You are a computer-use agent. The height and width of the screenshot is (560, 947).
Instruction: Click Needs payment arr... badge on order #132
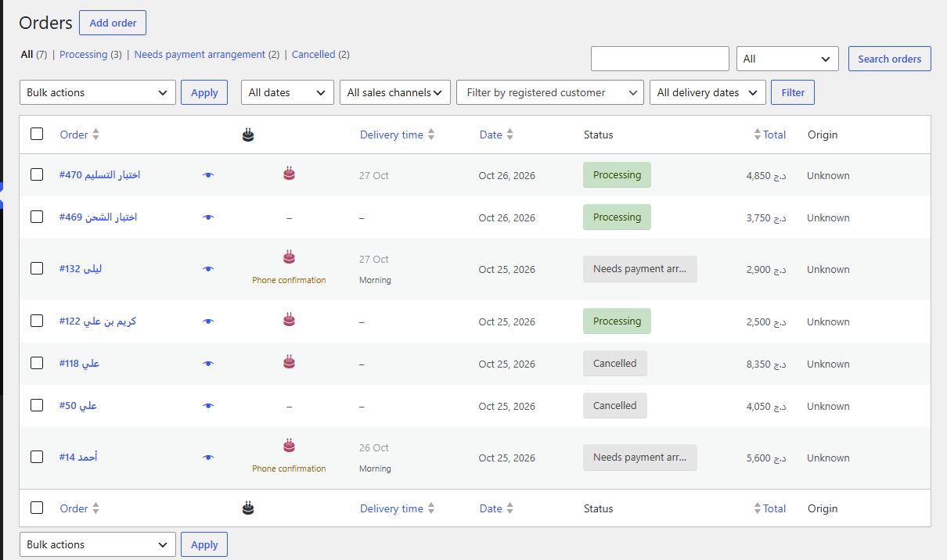pos(639,269)
